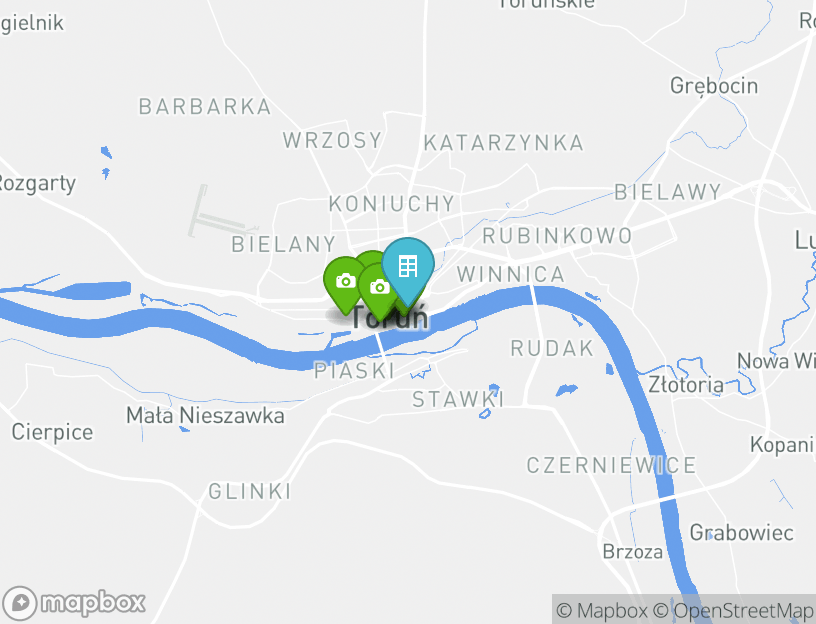Click the Grębocin village label
Screen dimensions: 816x624
click(x=713, y=86)
